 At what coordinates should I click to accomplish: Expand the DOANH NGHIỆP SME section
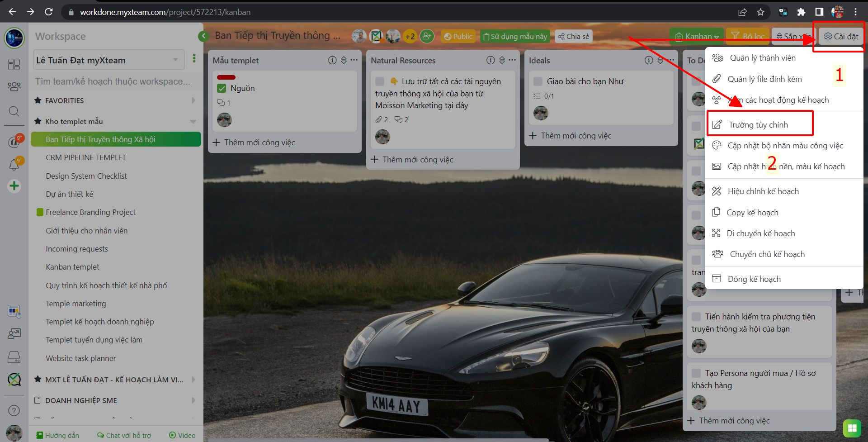coord(193,400)
